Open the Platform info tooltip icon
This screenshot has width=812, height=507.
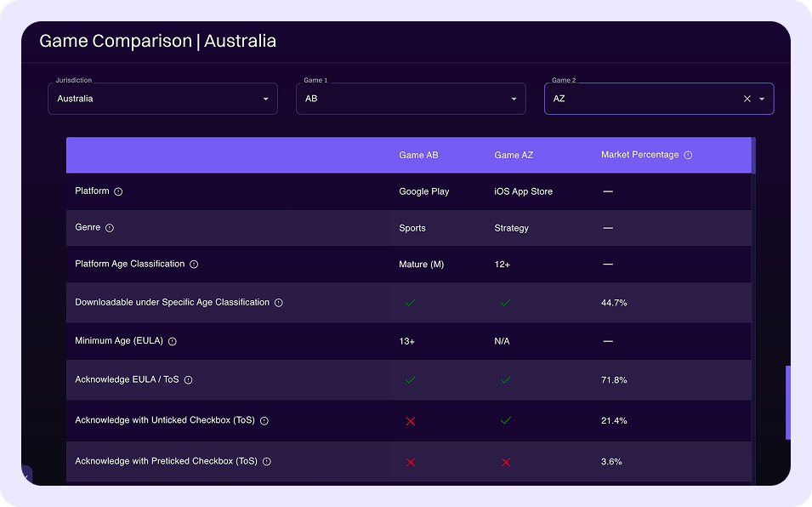(120, 191)
